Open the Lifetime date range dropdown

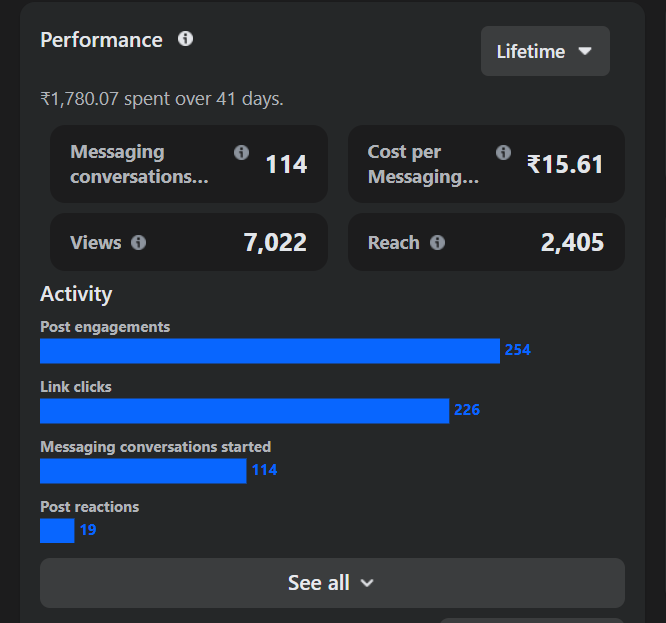tap(545, 51)
